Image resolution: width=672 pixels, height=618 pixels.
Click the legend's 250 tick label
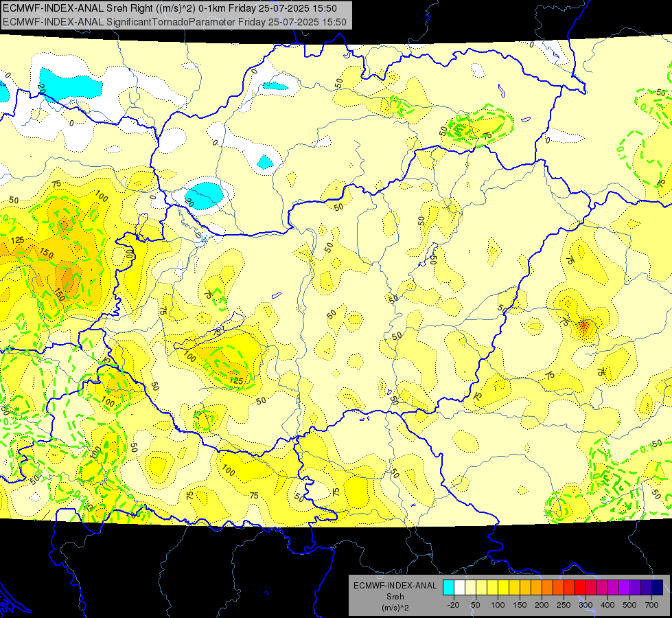[x=564, y=605]
